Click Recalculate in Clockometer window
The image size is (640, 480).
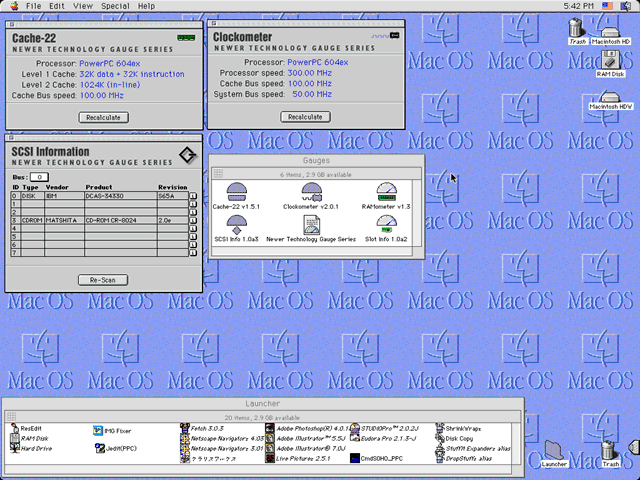click(305, 117)
